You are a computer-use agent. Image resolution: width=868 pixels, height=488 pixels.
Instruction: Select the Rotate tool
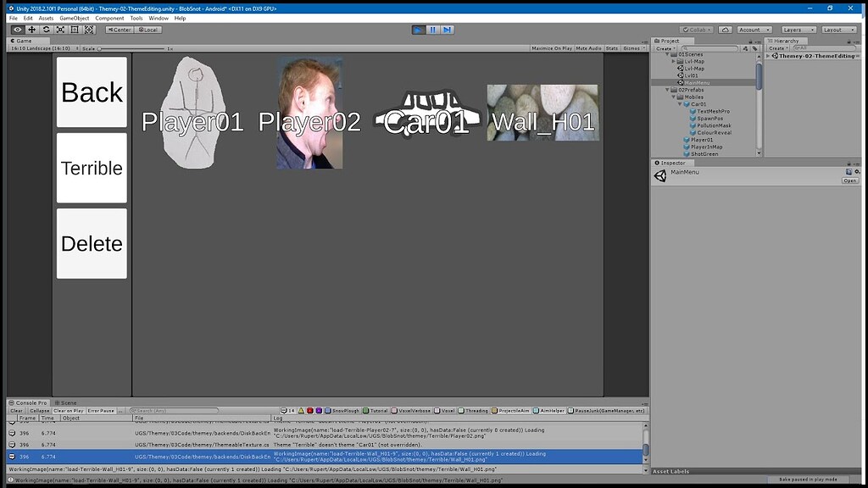coord(47,29)
